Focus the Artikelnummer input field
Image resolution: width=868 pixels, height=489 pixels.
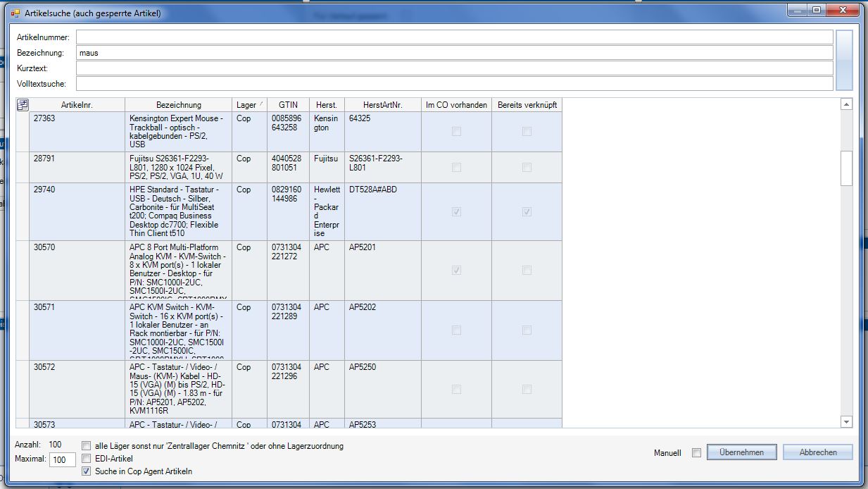[454, 37]
